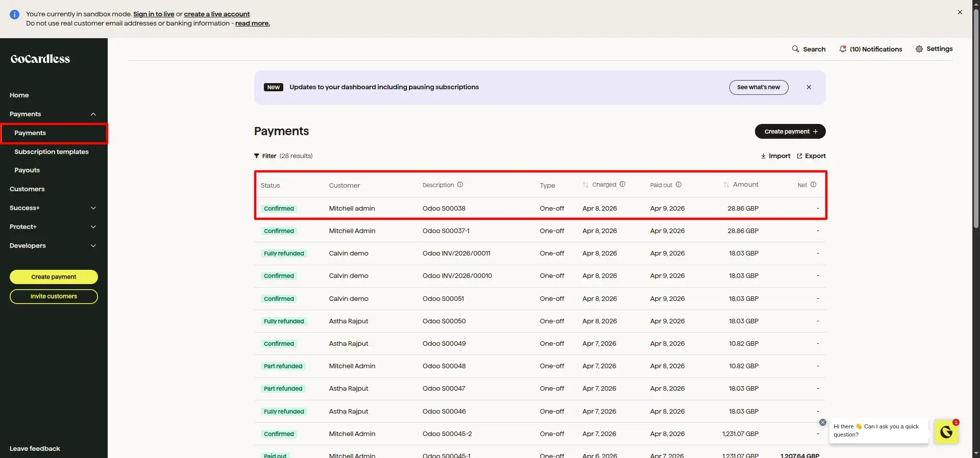The width and height of the screenshot is (980, 458).
Task: Click the Status column header
Action: pos(270,186)
